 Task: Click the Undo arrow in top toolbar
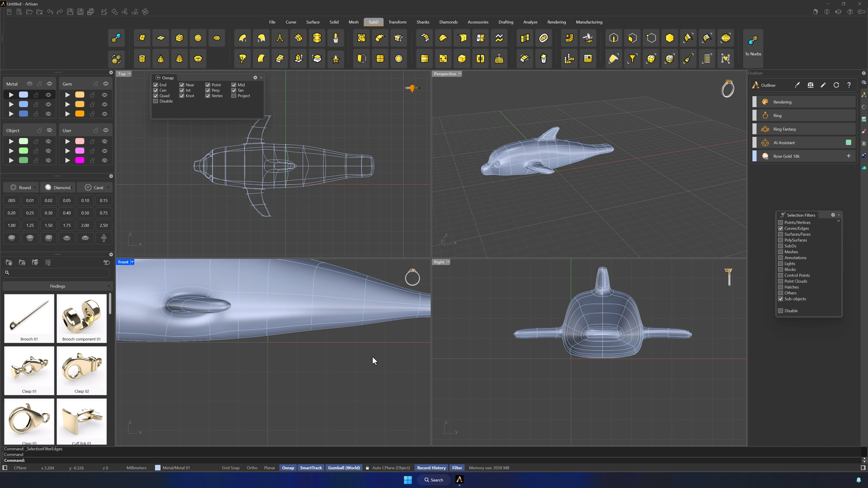click(50, 12)
